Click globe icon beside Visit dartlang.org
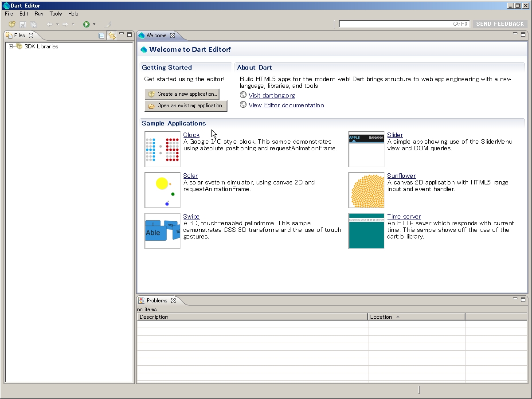 (x=243, y=95)
